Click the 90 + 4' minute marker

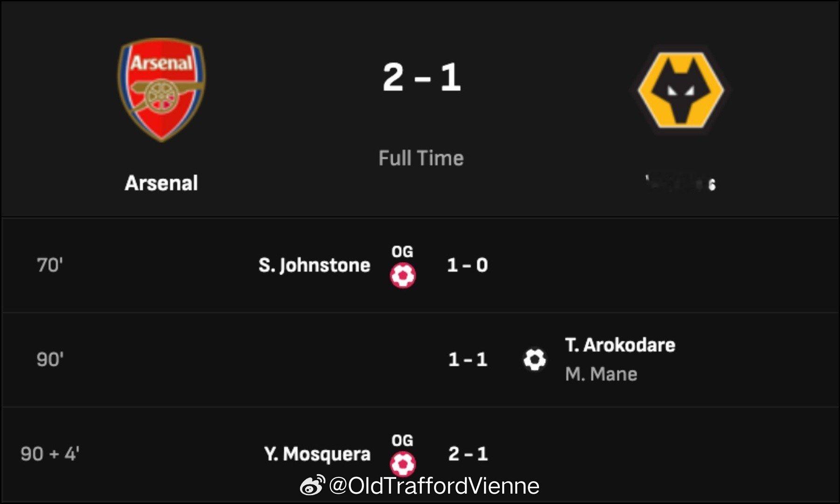click(x=50, y=454)
